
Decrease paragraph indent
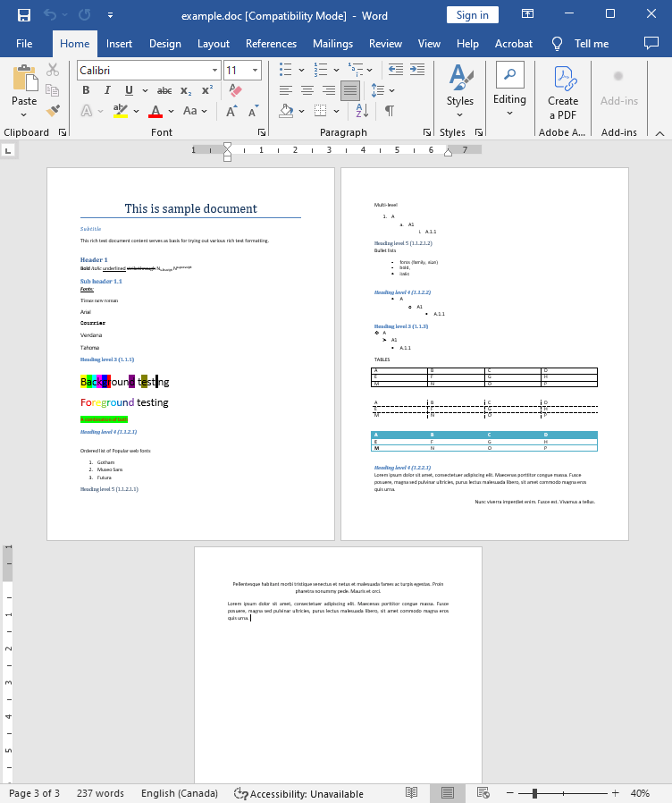(x=396, y=69)
